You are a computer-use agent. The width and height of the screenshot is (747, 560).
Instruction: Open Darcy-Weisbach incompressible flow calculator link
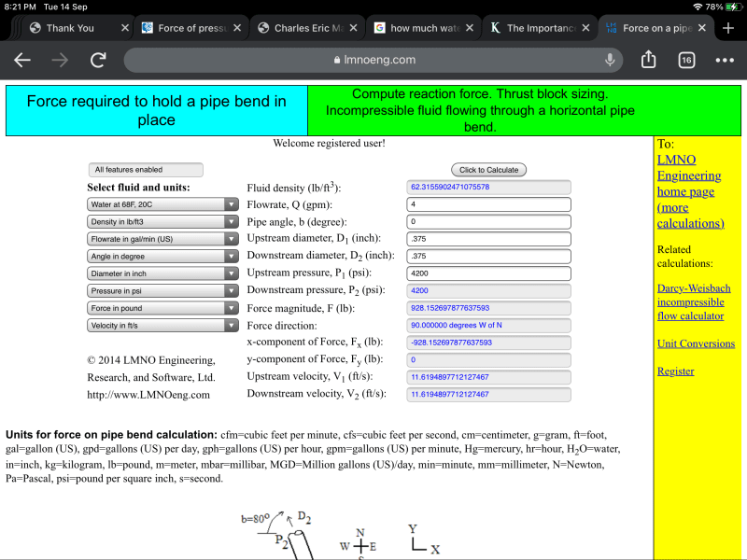point(694,302)
